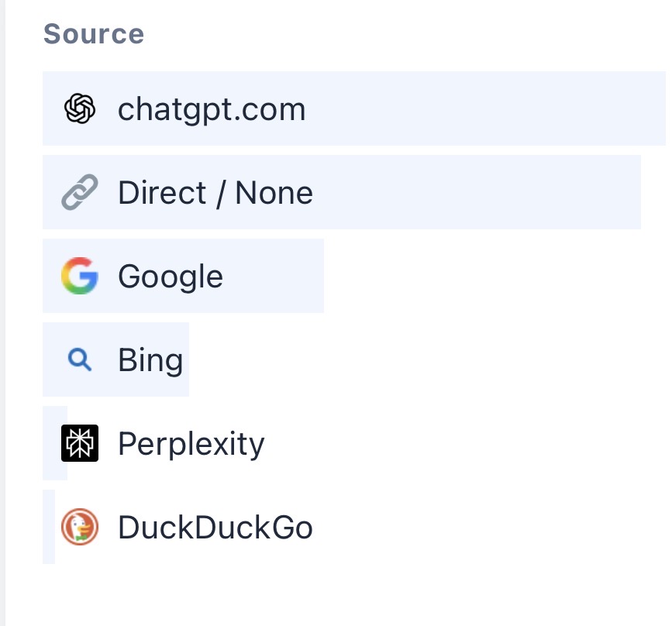672x626 pixels.
Task: Select the DuckDuckGo source label
Action: coord(215,527)
